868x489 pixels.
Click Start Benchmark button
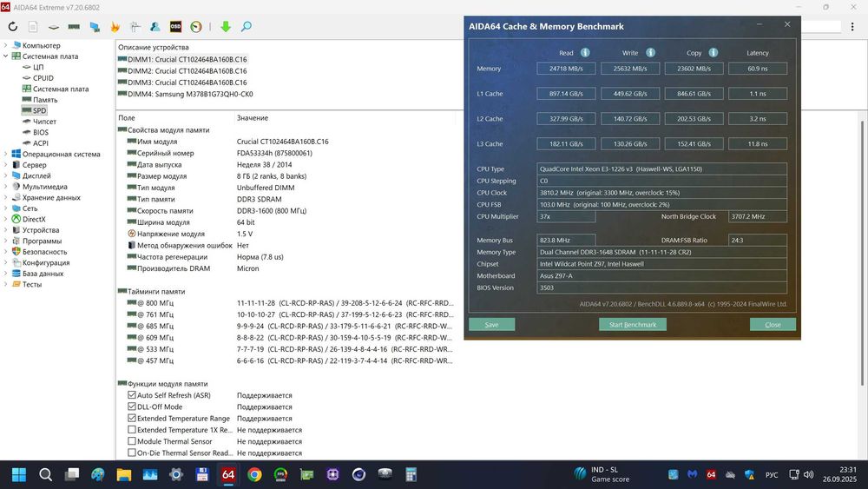pyautogui.click(x=633, y=325)
